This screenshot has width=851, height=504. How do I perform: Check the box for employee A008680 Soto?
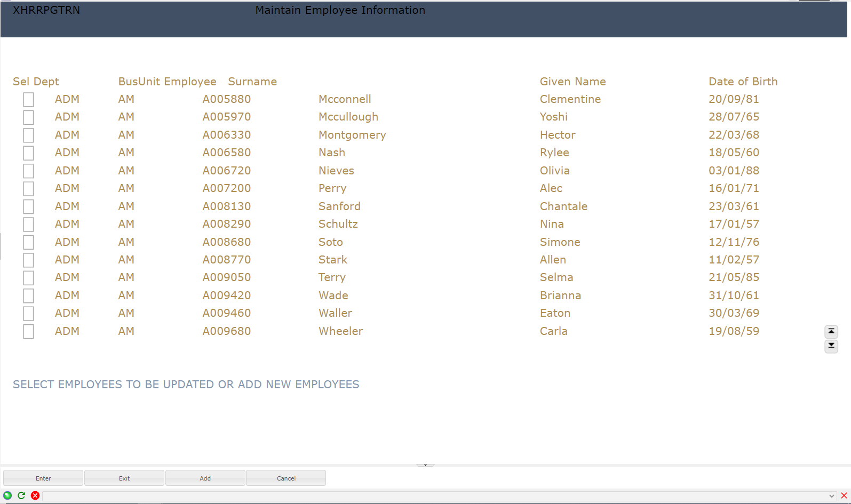click(x=28, y=242)
